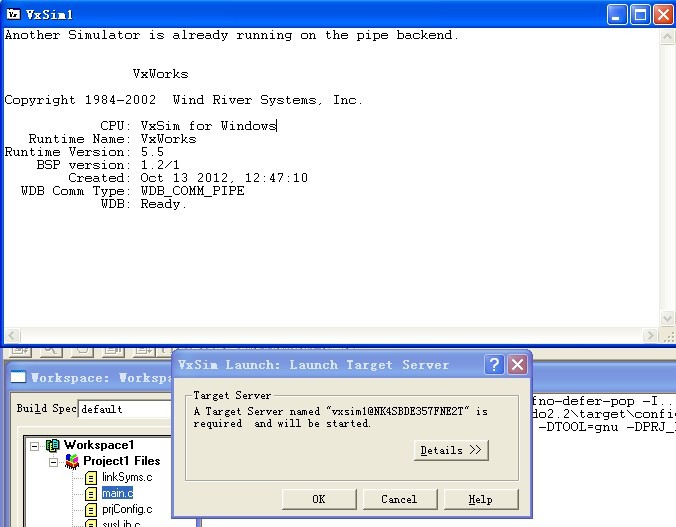Viewport: 676px width, 527px height.
Task: Click the Runtime Version '5.5' value
Action: point(152,152)
